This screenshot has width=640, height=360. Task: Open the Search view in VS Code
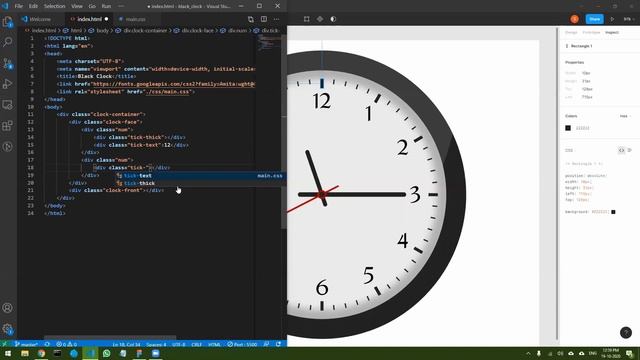[7, 42]
